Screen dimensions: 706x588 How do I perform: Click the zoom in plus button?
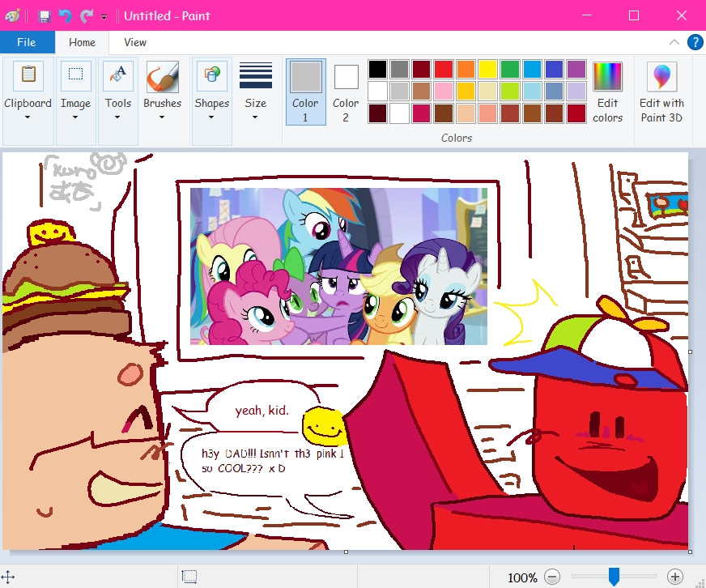click(674, 577)
